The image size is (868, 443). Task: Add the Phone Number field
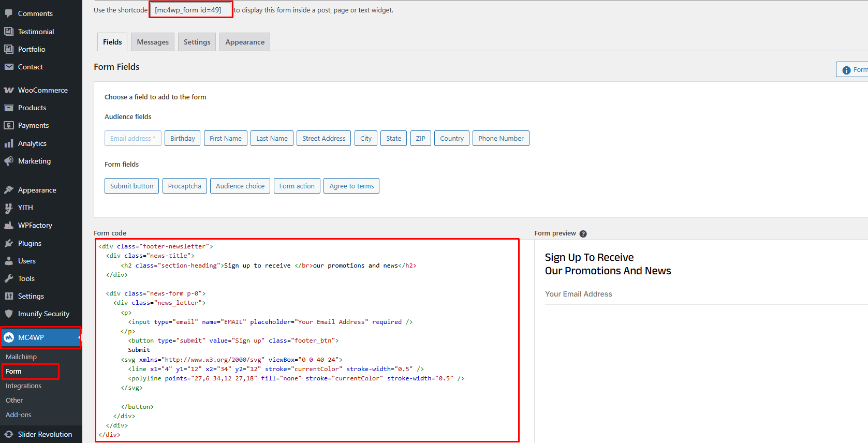(x=501, y=138)
